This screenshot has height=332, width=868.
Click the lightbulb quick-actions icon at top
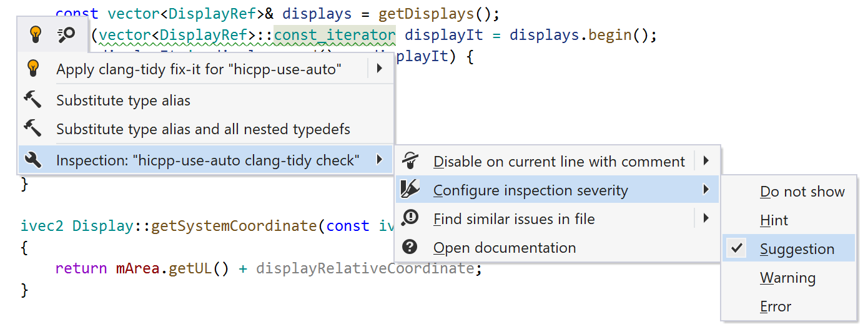[x=36, y=35]
